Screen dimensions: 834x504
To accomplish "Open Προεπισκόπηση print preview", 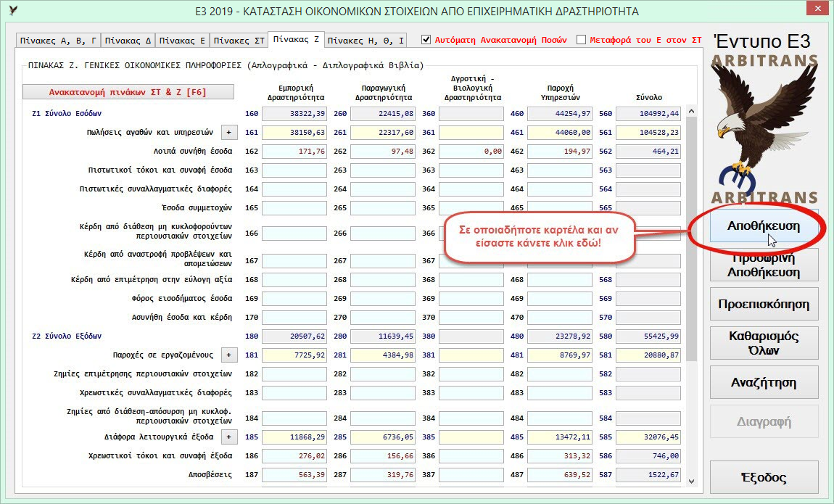I will [x=764, y=304].
